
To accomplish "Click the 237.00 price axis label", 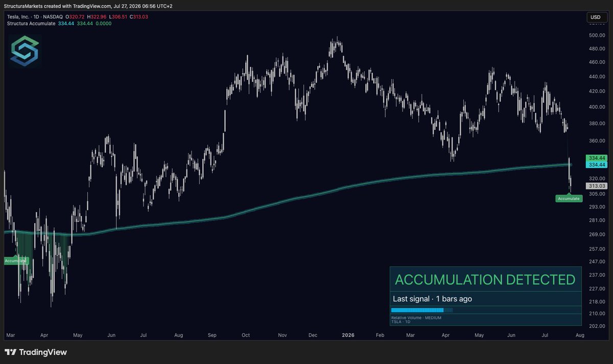I will point(597,275).
